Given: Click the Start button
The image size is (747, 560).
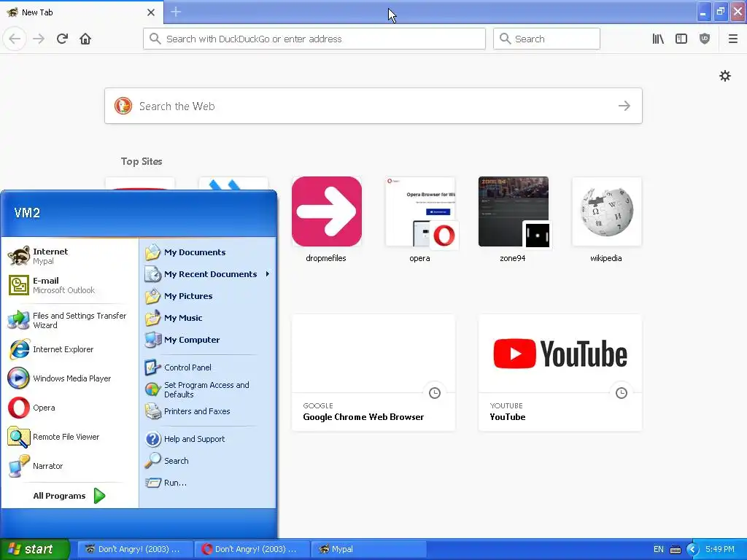Looking at the screenshot, I should (x=35, y=549).
